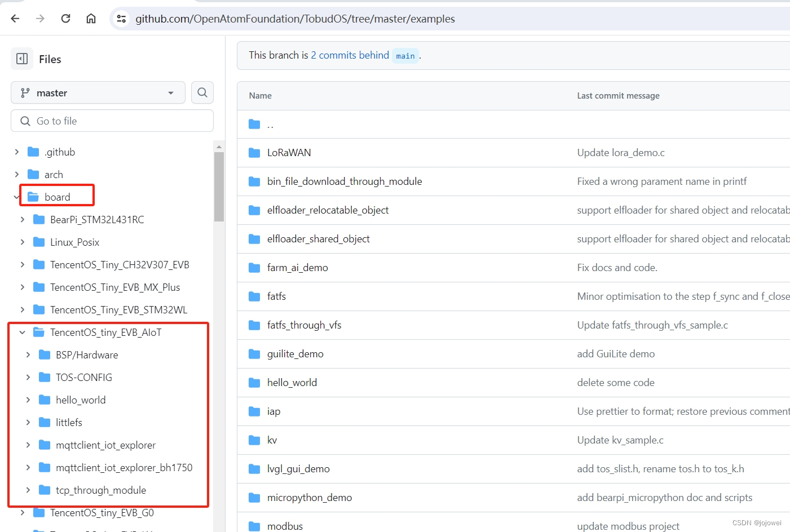Viewport: 790px width, 532px height.
Task: Open bin_file_download_through_module folder link
Action: coord(345,181)
